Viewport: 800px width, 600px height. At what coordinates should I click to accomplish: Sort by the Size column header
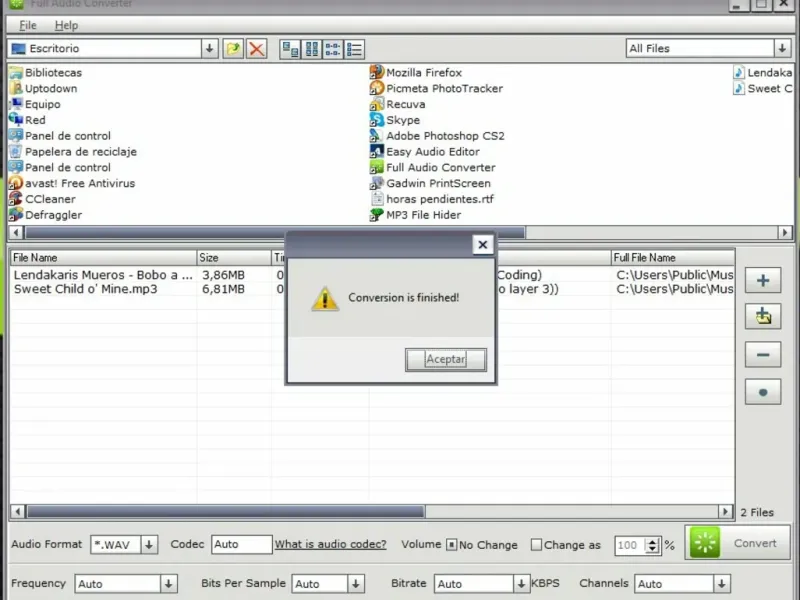pyautogui.click(x=234, y=258)
